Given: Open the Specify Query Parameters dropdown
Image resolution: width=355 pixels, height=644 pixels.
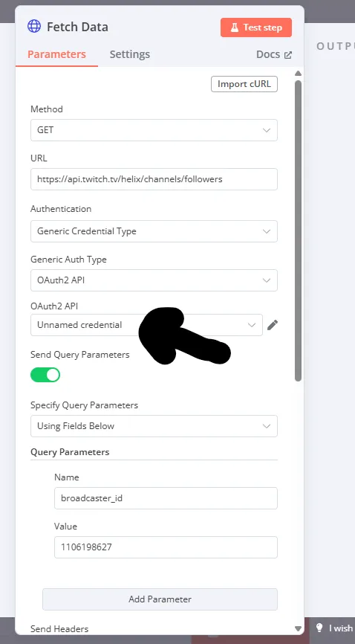Looking at the screenshot, I should coord(154,426).
